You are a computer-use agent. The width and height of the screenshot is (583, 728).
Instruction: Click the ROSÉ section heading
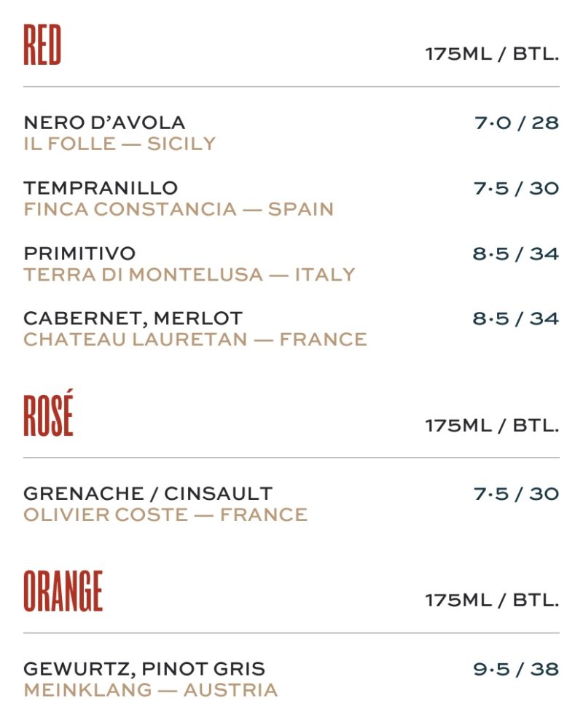click(x=48, y=416)
